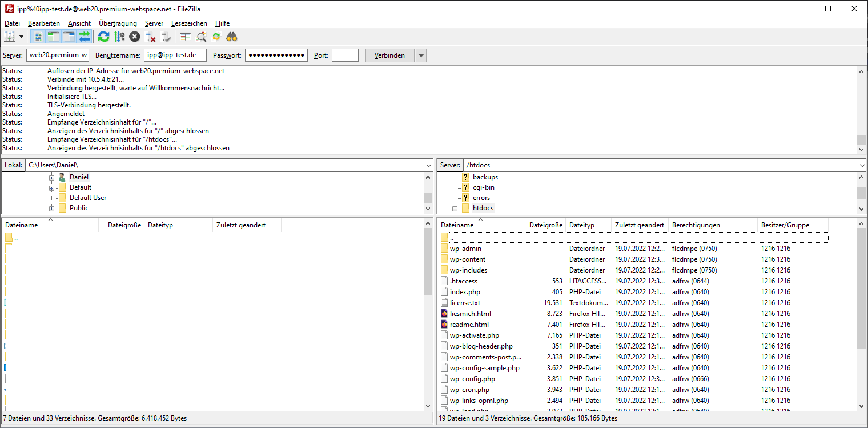Screen dimensions: 868x428
Task: Toggle transfer queue display
Action: tap(85, 37)
